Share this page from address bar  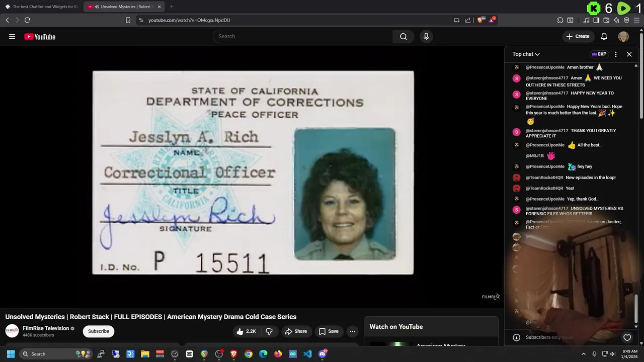coord(468,20)
